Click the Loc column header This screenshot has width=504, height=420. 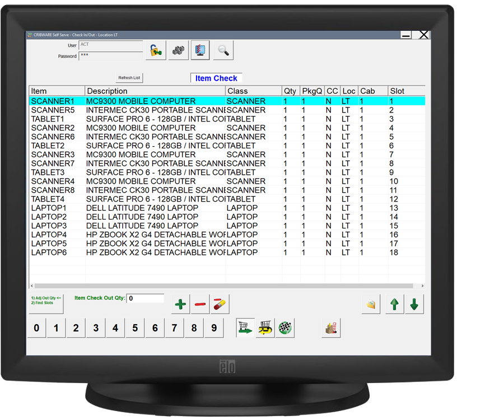coord(349,91)
